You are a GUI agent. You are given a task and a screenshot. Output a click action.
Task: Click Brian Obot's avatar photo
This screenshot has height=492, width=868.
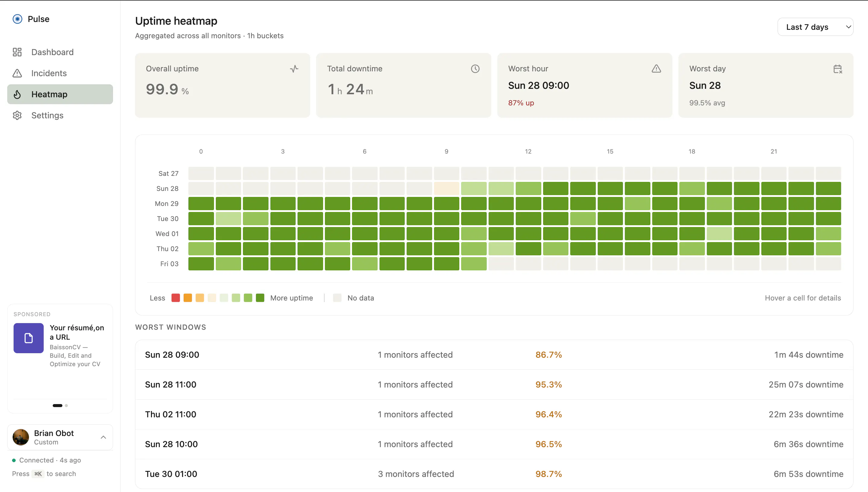point(21,437)
